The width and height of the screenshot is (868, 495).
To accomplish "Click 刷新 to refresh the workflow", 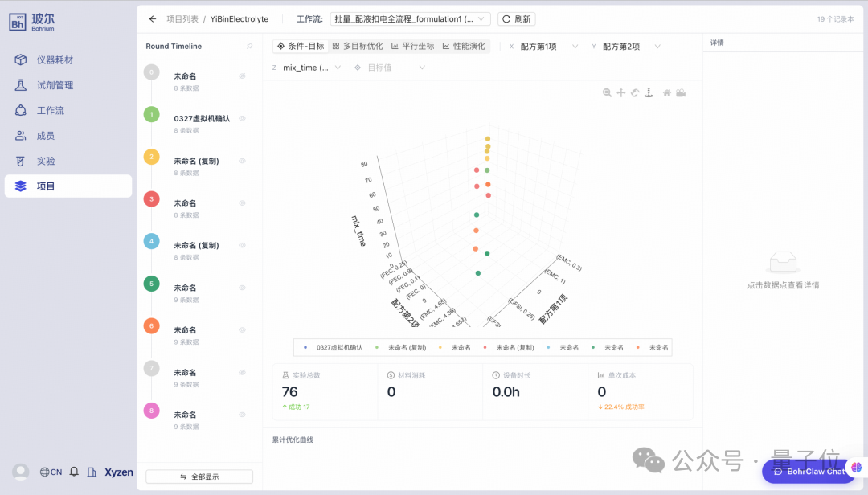I will click(515, 18).
